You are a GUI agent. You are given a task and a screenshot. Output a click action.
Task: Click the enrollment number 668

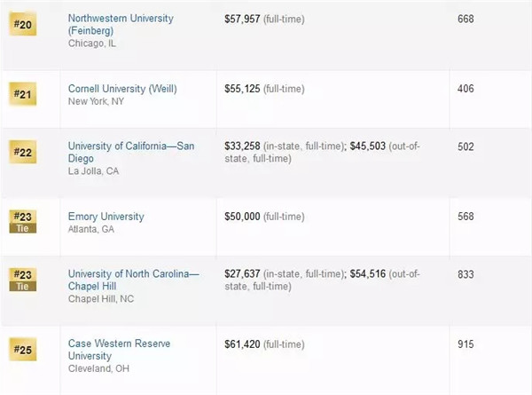(466, 19)
